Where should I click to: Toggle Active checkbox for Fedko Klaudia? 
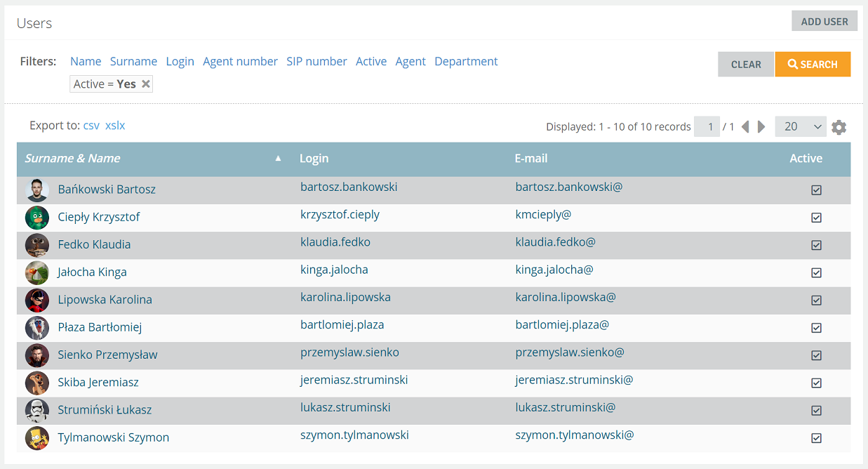pos(816,245)
